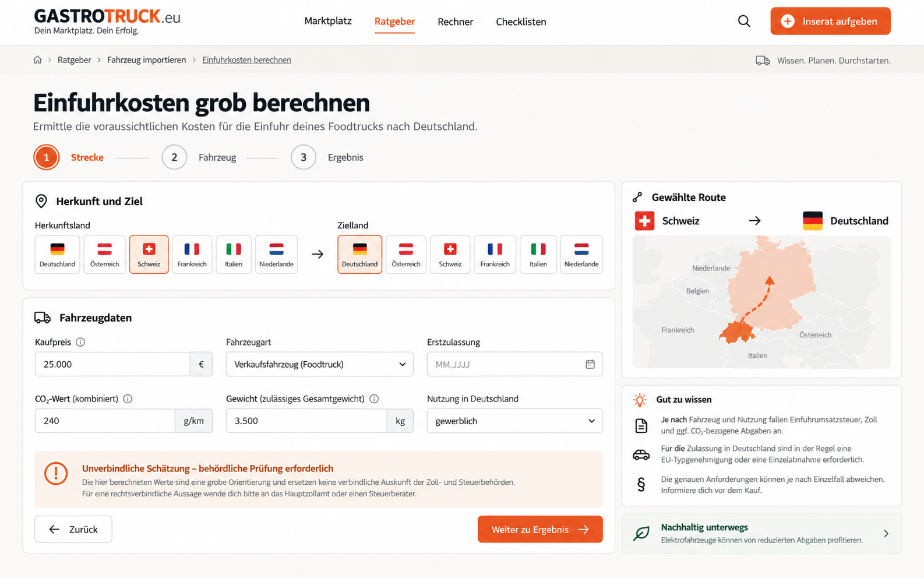Choose Niederlande as Zielland

coord(581,254)
